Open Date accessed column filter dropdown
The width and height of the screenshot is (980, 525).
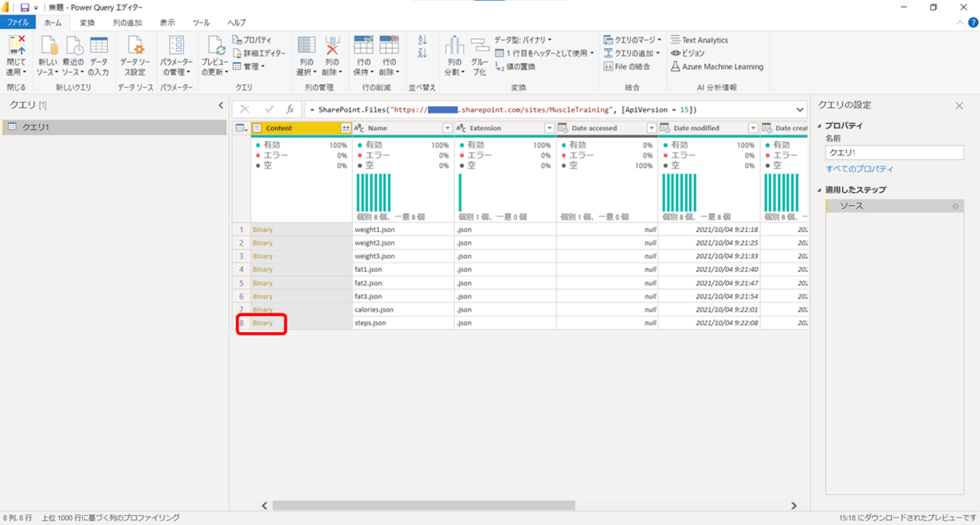pos(651,128)
